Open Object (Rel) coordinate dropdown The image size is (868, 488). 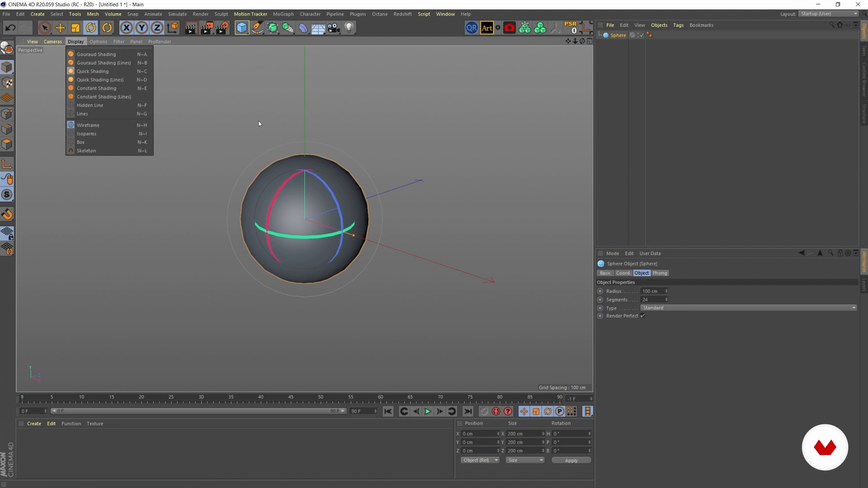(x=480, y=460)
